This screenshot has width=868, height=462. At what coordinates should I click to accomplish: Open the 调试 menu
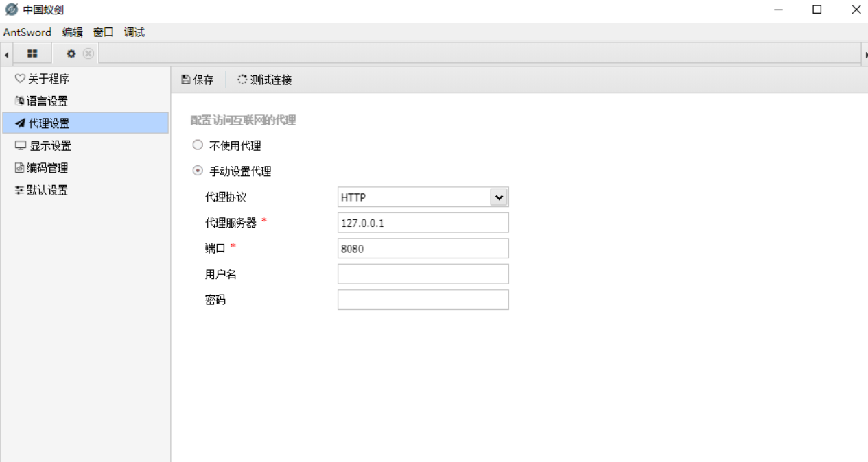pyautogui.click(x=134, y=32)
